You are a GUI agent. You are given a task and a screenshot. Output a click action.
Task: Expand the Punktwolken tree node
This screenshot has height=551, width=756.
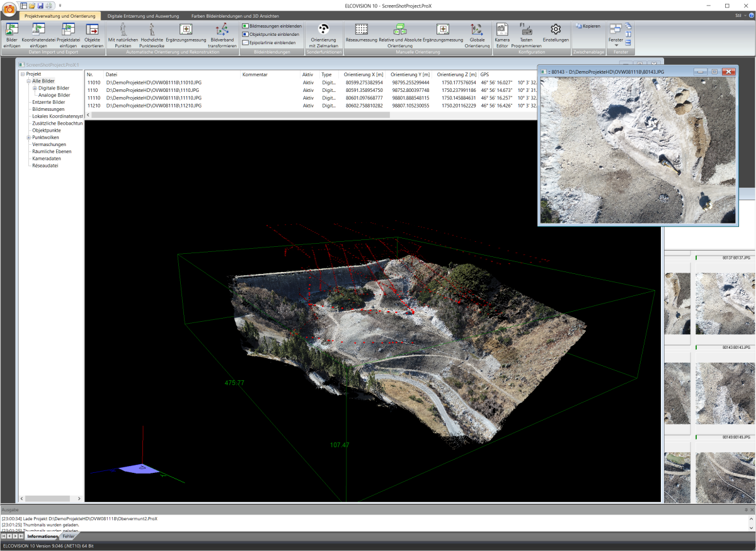point(28,137)
